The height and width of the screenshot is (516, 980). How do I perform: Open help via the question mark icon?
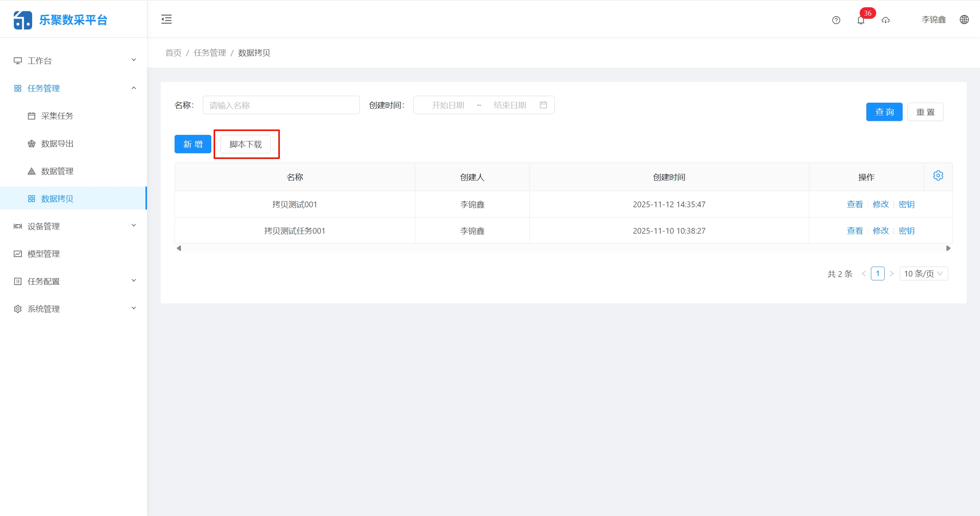point(836,20)
